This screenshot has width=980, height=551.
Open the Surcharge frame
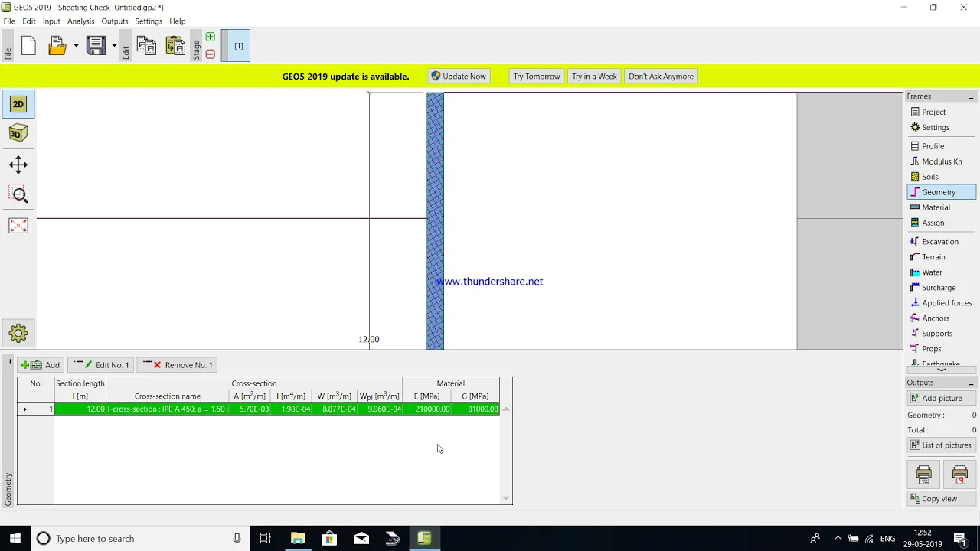tap(942, 288)
